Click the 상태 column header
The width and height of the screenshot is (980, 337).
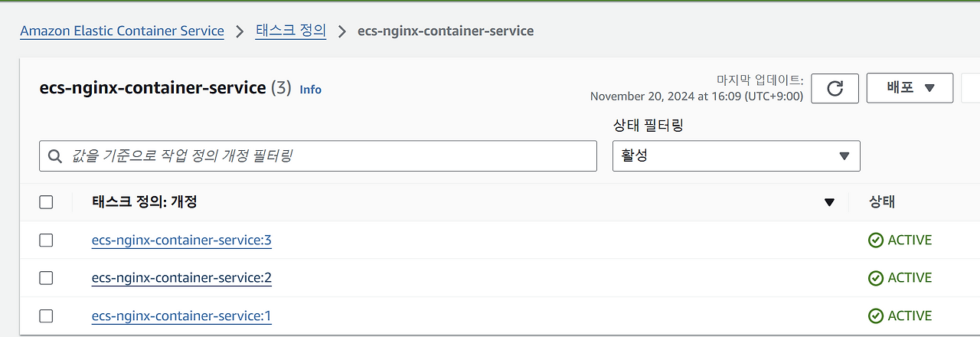(882, 202)
